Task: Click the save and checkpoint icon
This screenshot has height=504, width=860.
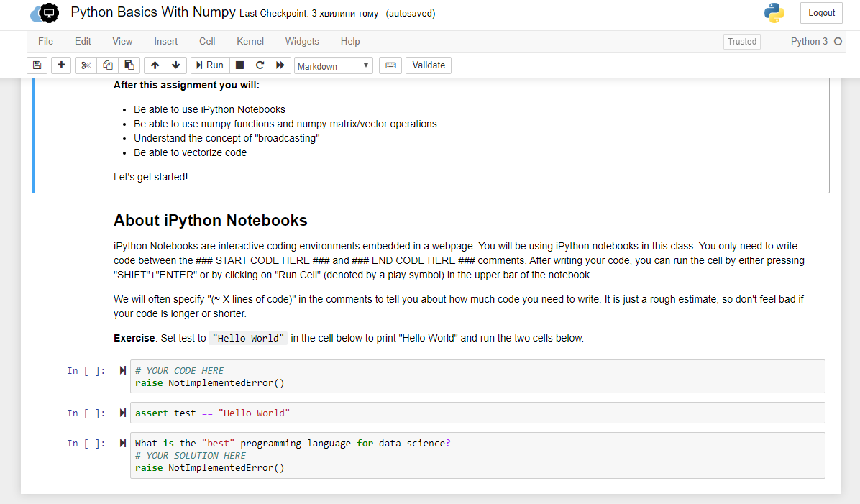Action: pos(37,65)
